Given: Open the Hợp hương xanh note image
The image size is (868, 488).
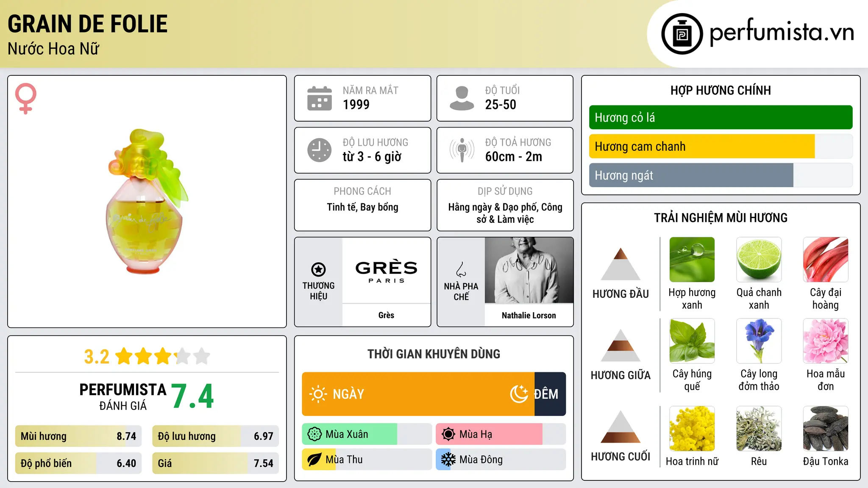Looking at the screenshot, I should pos(692,260).
